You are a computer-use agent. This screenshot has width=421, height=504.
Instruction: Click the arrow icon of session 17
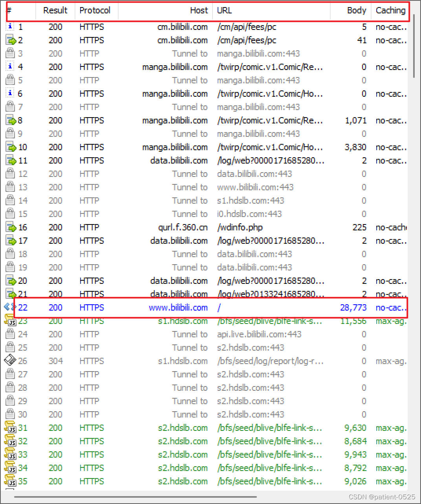(11, 241)
